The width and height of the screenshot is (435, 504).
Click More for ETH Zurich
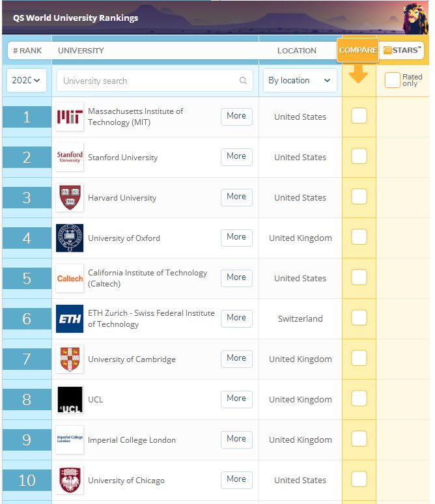click(x=236, y=318)
